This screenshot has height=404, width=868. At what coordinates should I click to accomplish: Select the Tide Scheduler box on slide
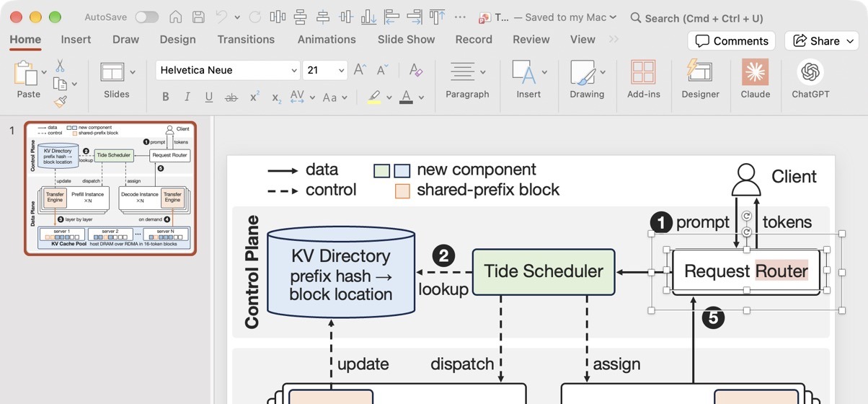click(x=544, y=272)
